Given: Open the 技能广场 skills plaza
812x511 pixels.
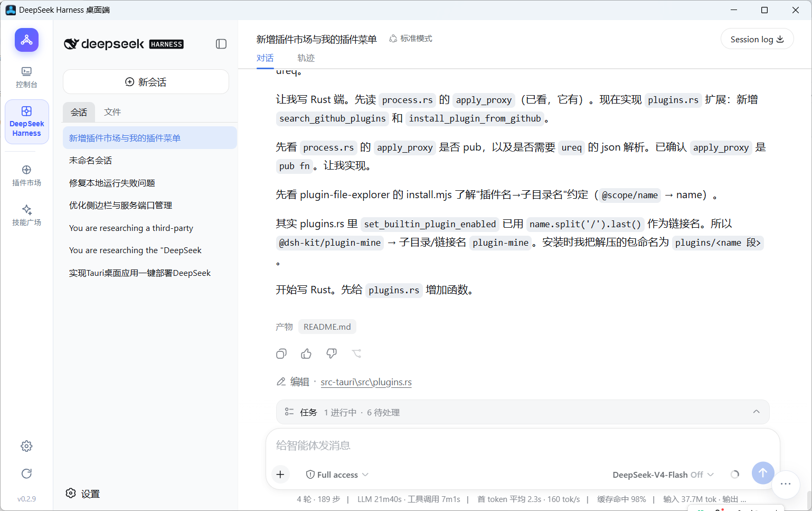Looking at the screenshot, I should tap(26, 215).
